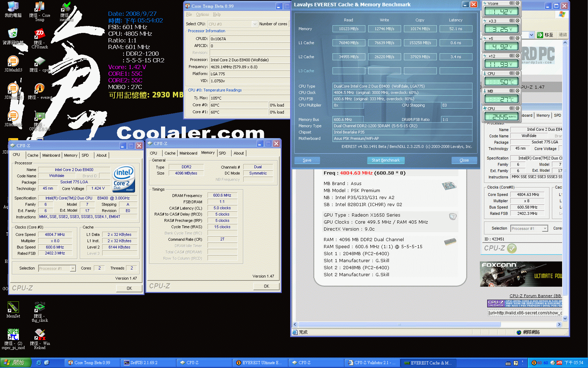Click the CPU-Z Forum Banner link
The image size is (588, 368).
coord(535,296)
